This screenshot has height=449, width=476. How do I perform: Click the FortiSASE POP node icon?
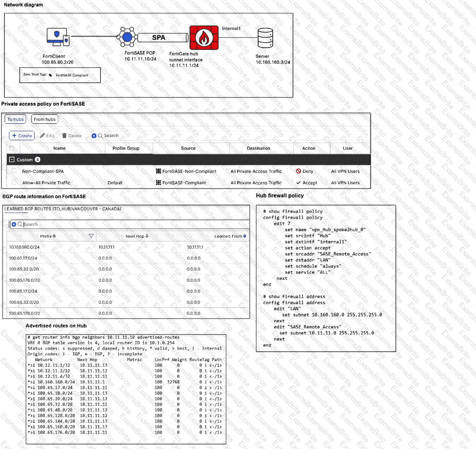(127, 37)
